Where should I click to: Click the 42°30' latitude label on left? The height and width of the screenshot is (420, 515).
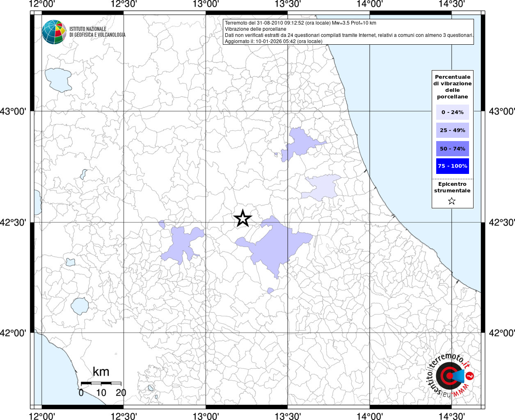point(14,222)
